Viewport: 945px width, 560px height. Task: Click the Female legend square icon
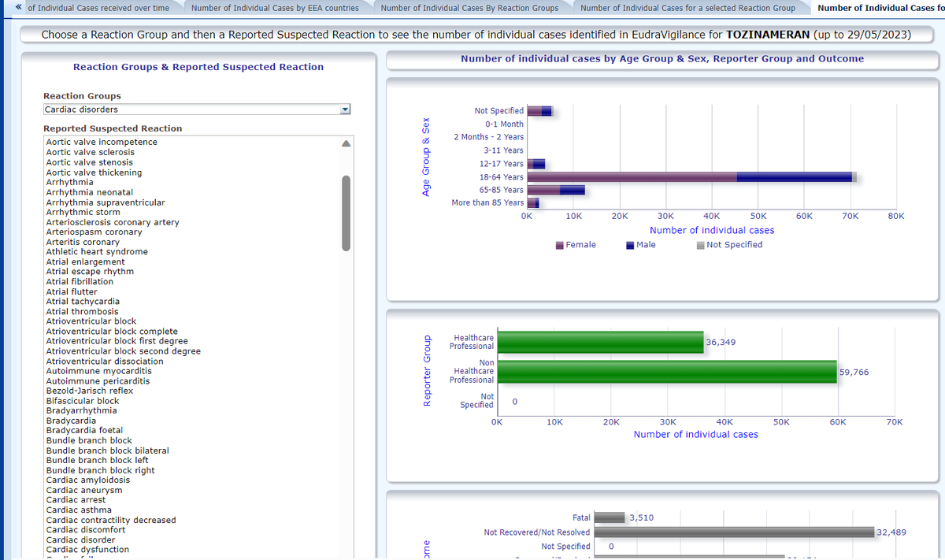pos(560,245)
